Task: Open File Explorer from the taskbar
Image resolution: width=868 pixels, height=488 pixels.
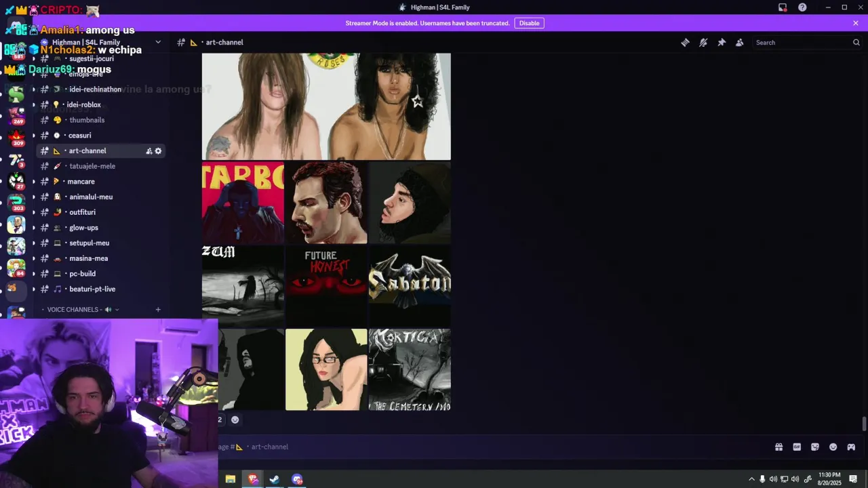Action: [231, 479]
